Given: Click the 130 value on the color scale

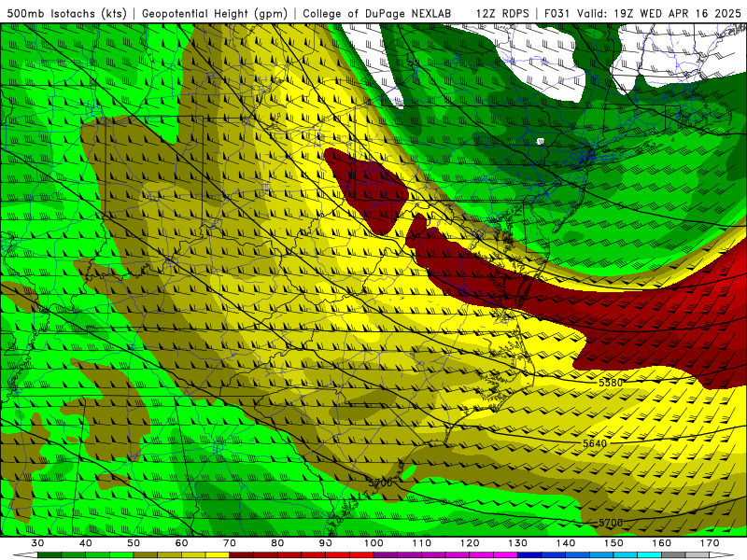Looking at the screenshot, I should pos(518,543).
